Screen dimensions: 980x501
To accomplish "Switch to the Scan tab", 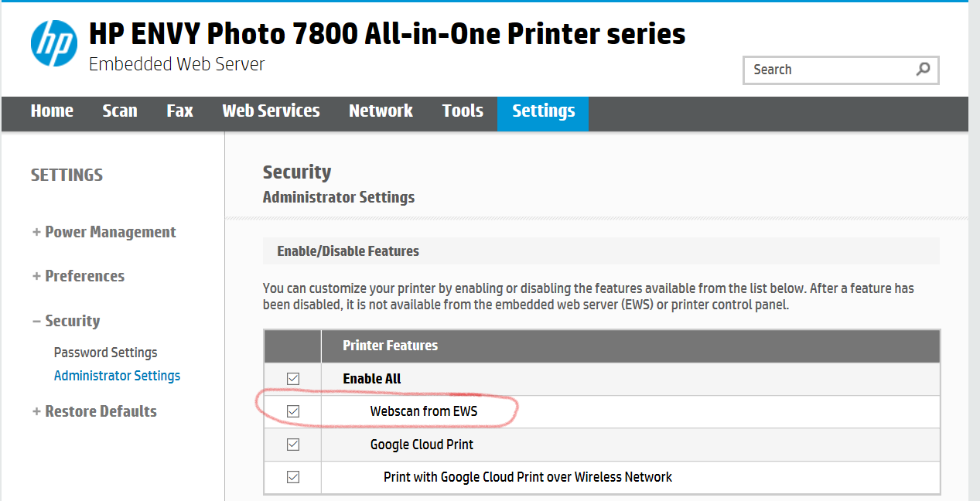I will coord(120,111).
